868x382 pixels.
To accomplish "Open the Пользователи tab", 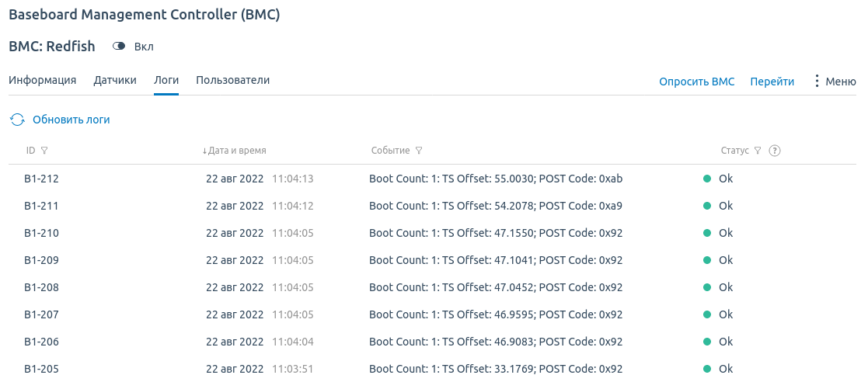I will tap(233, 80).
